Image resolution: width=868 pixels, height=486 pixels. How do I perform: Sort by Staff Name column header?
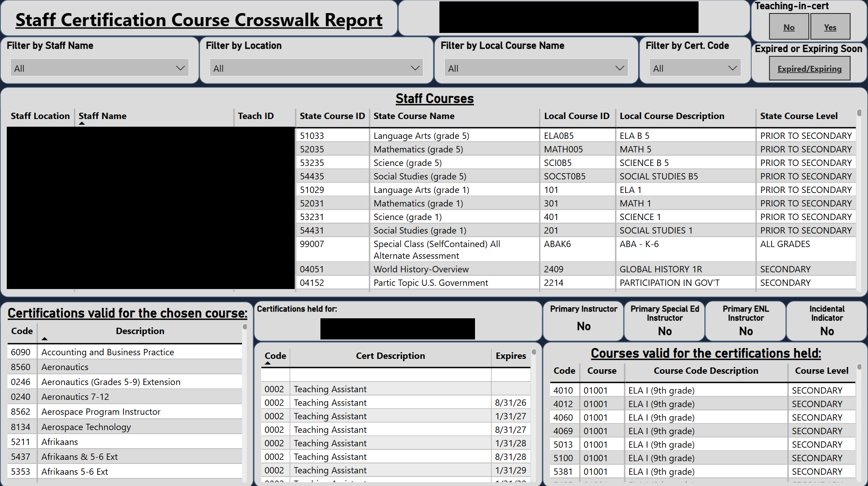coord(102,116)
